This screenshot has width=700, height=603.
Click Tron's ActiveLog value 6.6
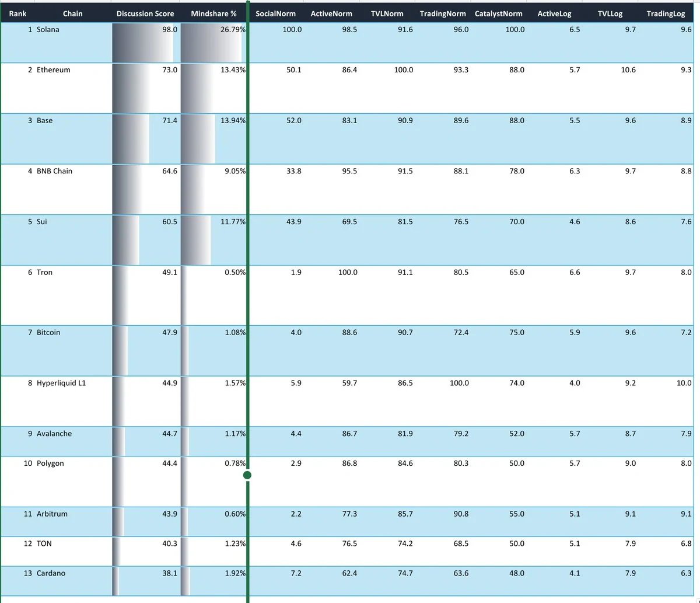tap(575, 272)
